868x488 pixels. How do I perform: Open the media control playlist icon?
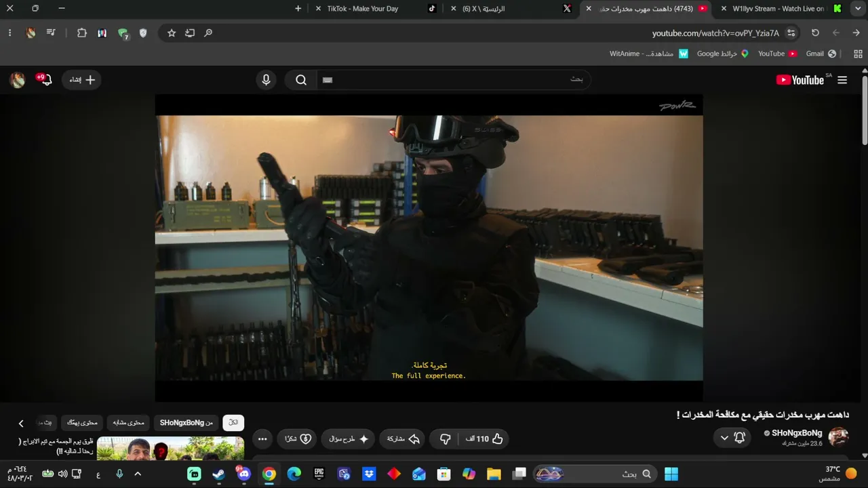[x=52, y=33]
